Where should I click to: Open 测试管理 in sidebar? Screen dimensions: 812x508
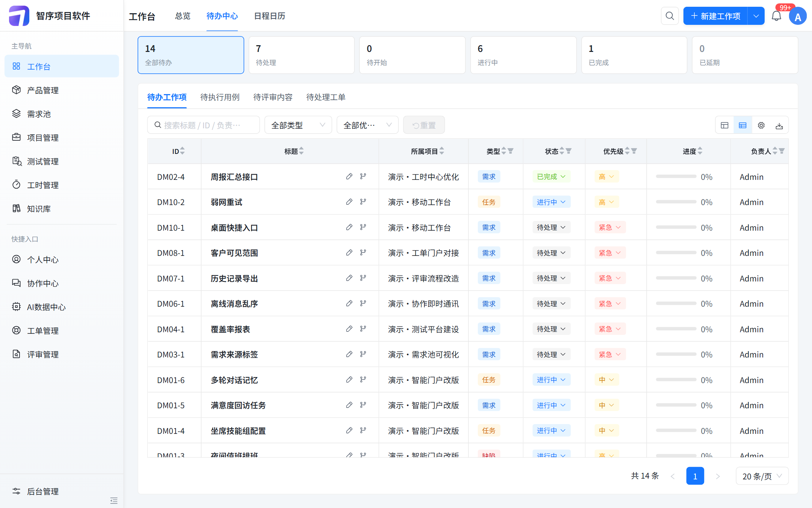click(x=62, y=161)
